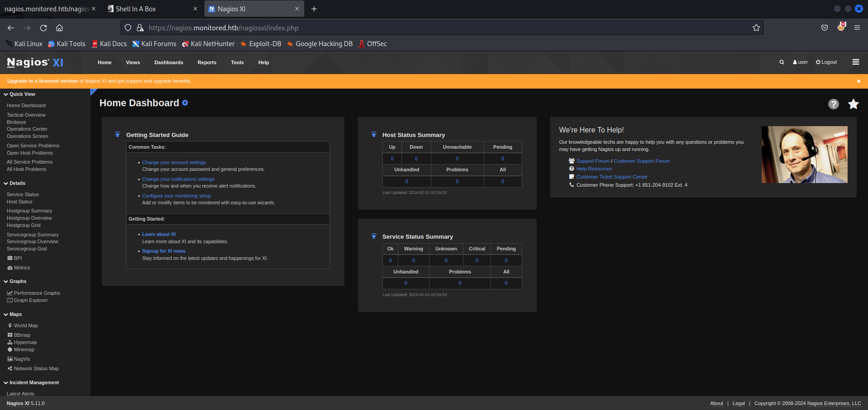The width and height of the screenshot is (868, 410).
Task: Open the dashboard help question mark icon
Action: 834,104
